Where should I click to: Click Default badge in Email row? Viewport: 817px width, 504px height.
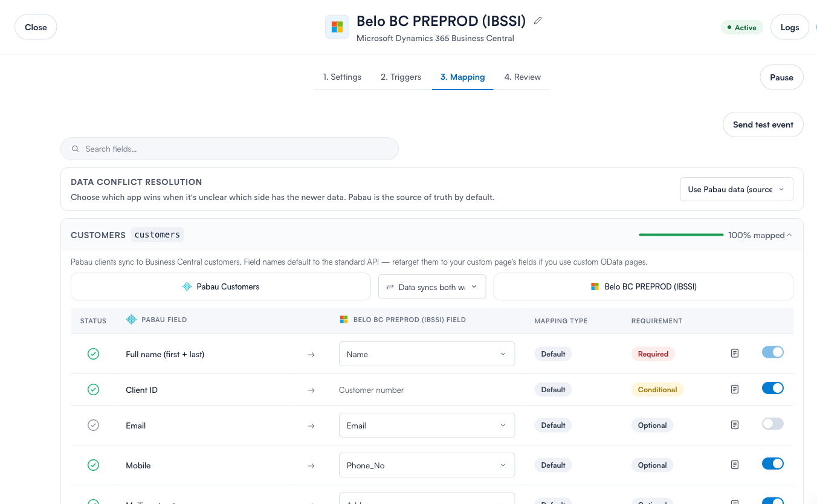553,425
